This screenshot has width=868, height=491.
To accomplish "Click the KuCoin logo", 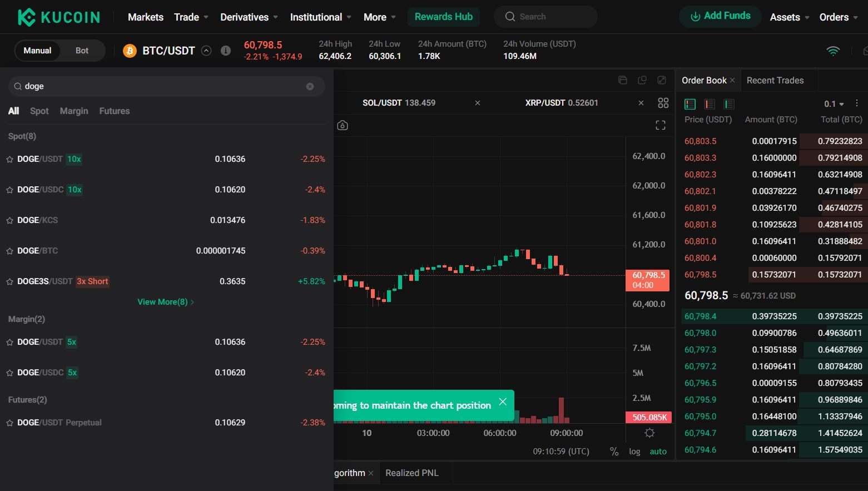I will coord(59,17).
